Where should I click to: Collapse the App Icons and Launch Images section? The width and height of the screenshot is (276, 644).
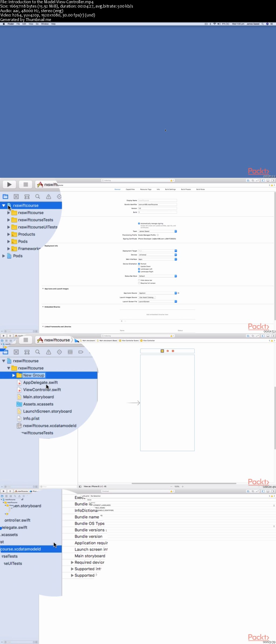(x=43, y=289)
